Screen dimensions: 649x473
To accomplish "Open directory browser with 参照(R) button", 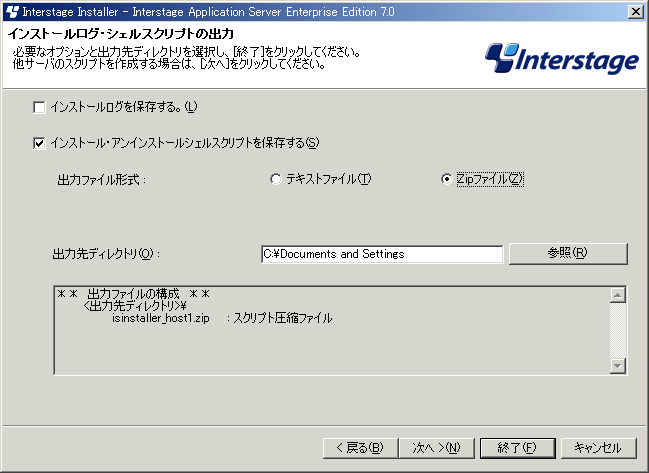I will (x=568, y=253).
